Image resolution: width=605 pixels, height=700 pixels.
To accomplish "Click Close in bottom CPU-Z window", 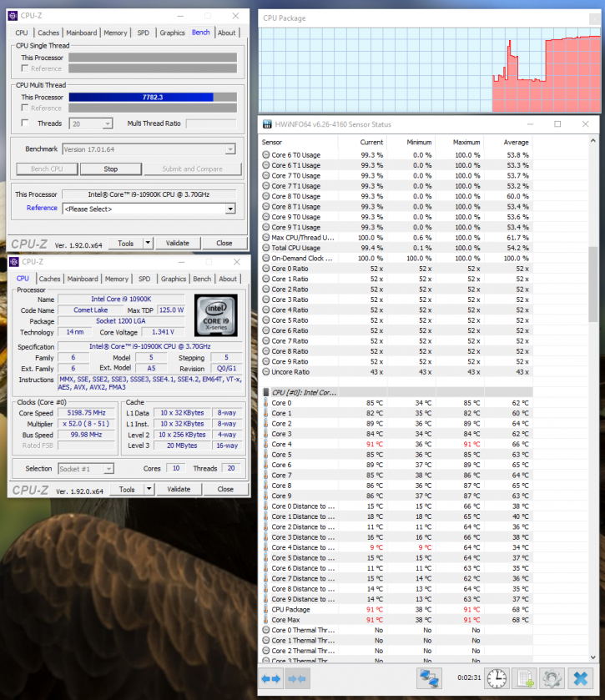I will (x=225, y=489).
